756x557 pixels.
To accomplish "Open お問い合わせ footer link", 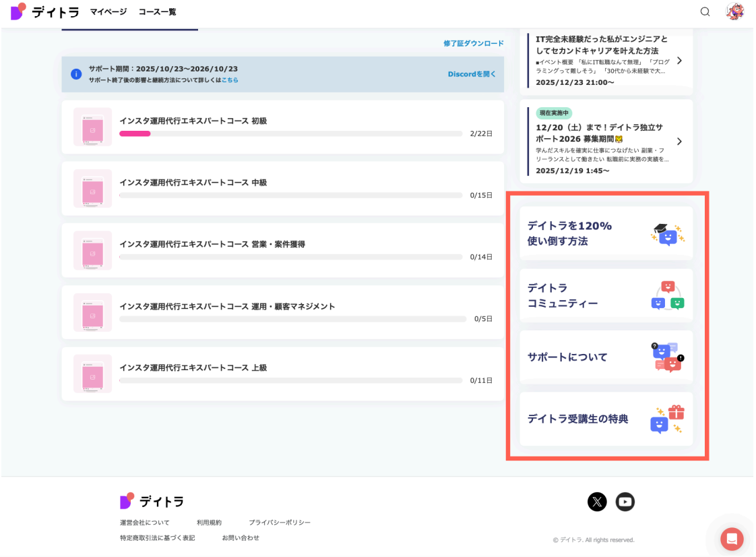I will [241, 537].
